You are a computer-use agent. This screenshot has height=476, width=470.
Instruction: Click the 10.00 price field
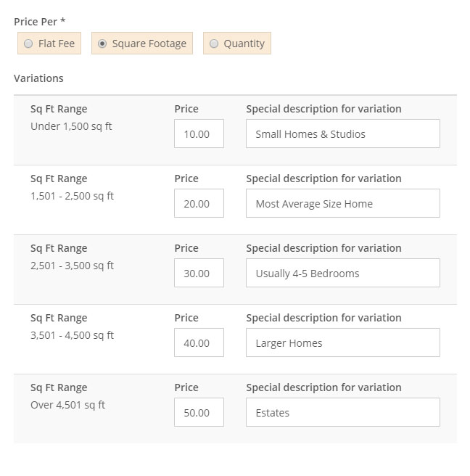[x=199, y=134]
